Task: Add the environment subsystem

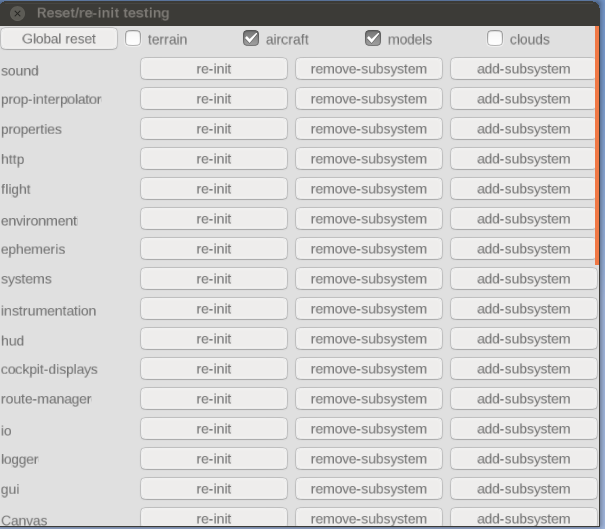Action: coord(523,219)
